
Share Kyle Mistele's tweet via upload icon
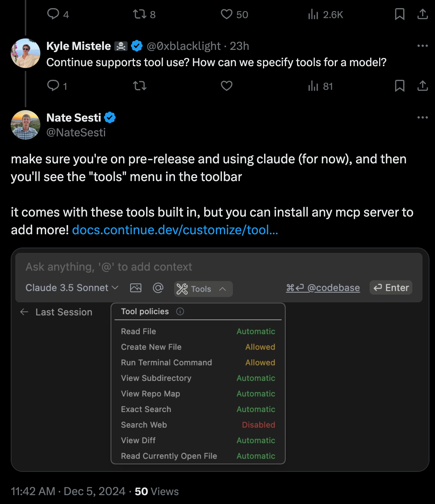(x=422, y=86)
